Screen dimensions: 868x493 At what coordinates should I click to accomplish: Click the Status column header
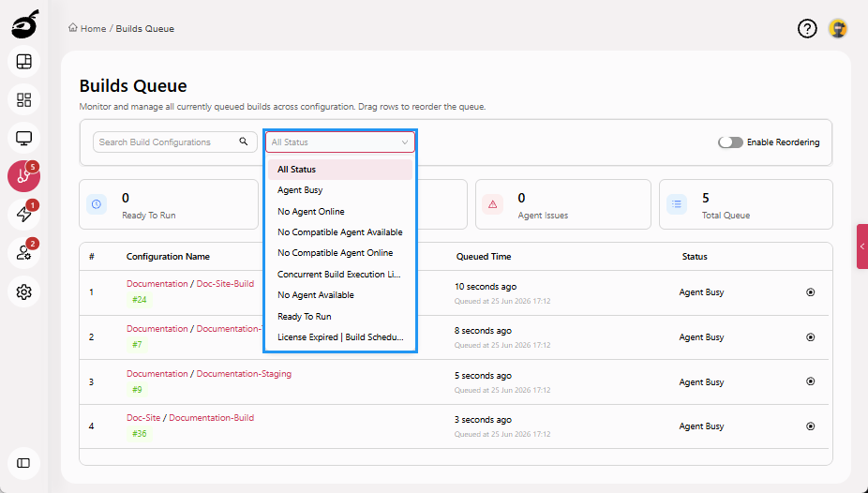pyautogui.click(x=695, y=257)
